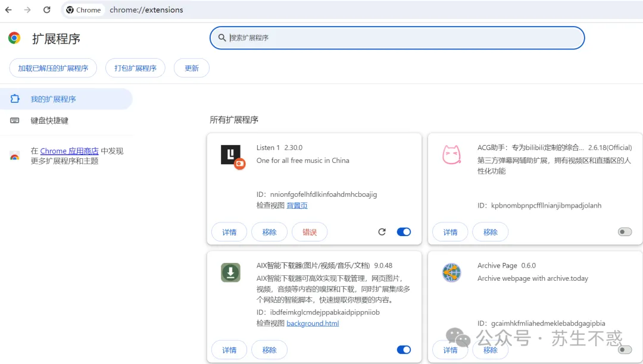The width and height of the screenshot is (643, 364).
Task: Click the Chrome chip in the address bar
Action: click(x=84, y=10)
